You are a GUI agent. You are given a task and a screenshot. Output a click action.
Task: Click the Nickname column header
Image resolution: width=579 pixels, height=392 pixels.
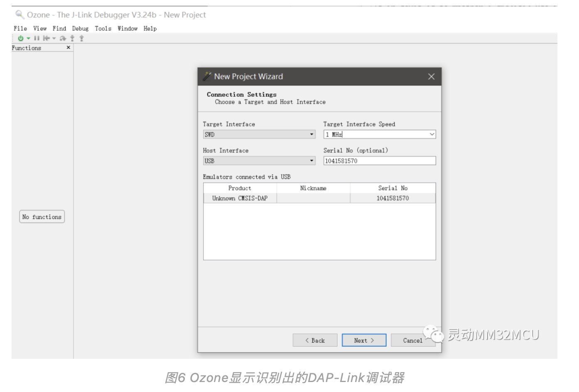tap(314, 189)
